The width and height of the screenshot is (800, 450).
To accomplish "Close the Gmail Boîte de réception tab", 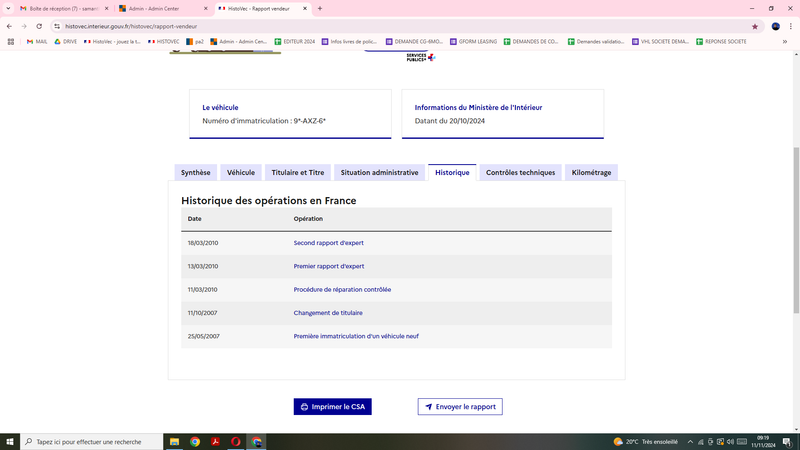I will pyautogui.click(x=107, y=9).
